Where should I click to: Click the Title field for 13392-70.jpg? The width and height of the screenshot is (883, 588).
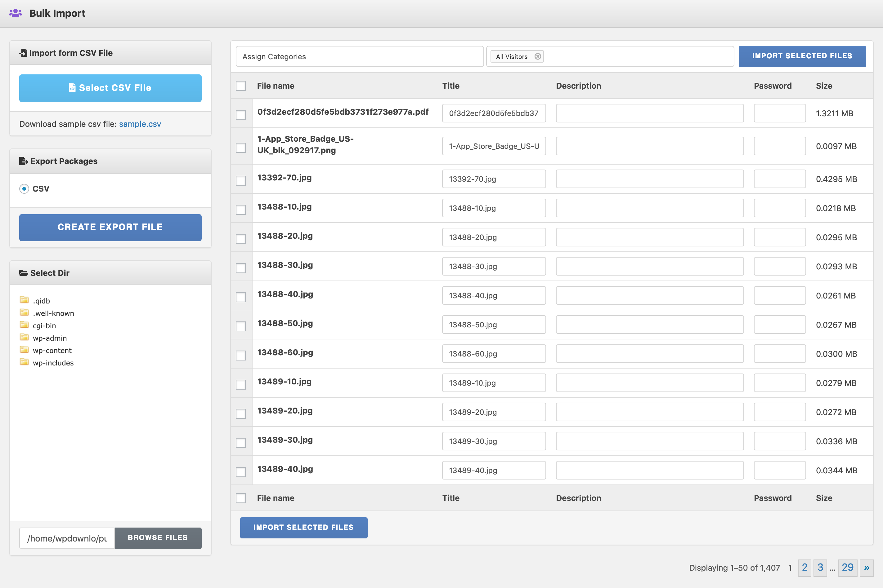click(494, 179)
